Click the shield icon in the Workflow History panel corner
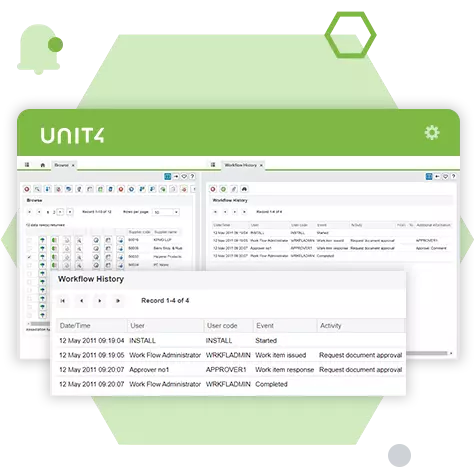This screenshot has width=476, height=476. pyautogui.click(x=445, y=176)
